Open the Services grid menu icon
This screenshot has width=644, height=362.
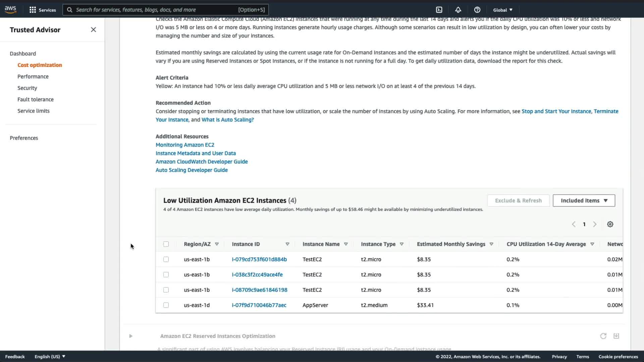(33, 10)
